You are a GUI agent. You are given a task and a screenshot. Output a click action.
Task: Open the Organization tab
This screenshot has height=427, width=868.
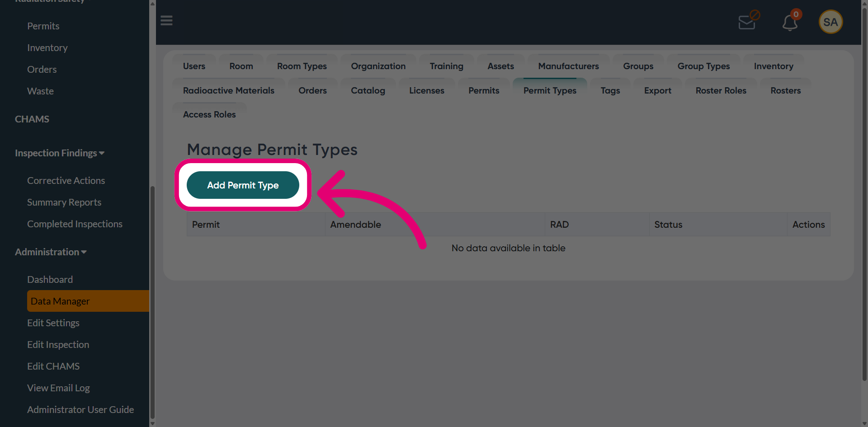[x=378, y=66]
